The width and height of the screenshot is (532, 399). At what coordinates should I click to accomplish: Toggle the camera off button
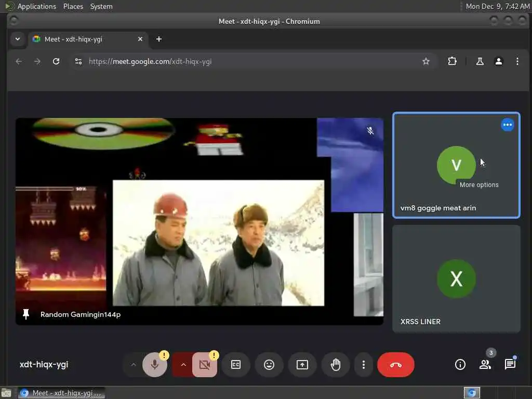pos(205,365)
